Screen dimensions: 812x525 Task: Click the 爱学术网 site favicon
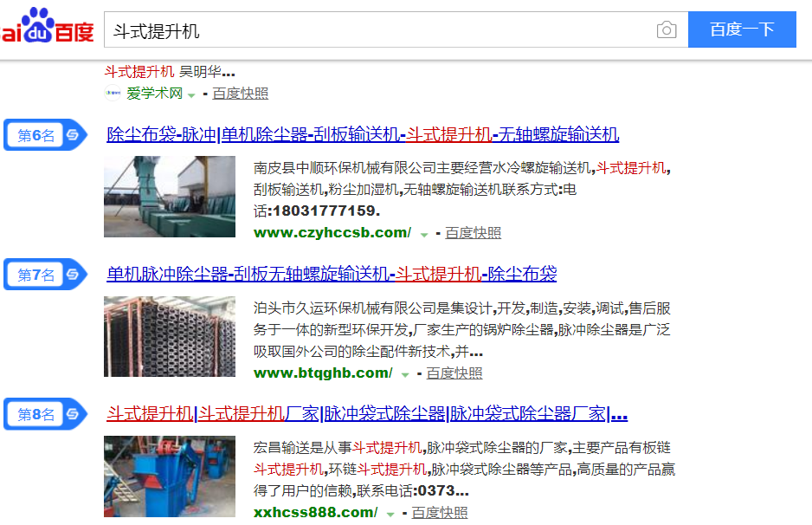pos(113,94)
